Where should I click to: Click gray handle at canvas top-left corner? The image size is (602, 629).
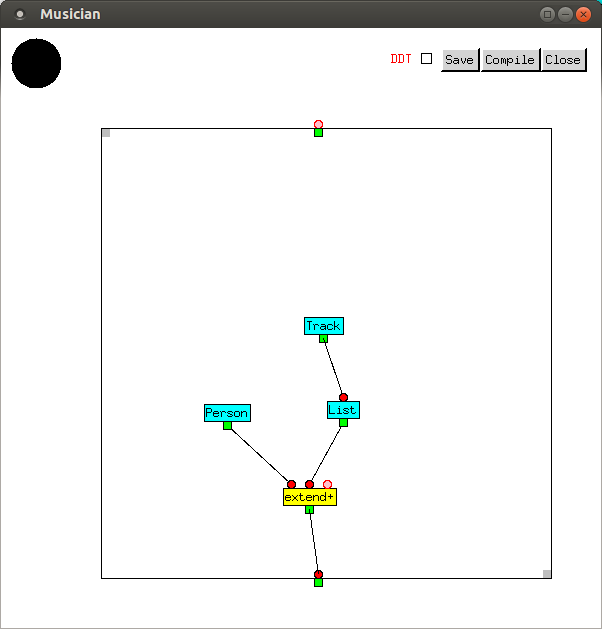pyautogui.click(x=106, y=133)
